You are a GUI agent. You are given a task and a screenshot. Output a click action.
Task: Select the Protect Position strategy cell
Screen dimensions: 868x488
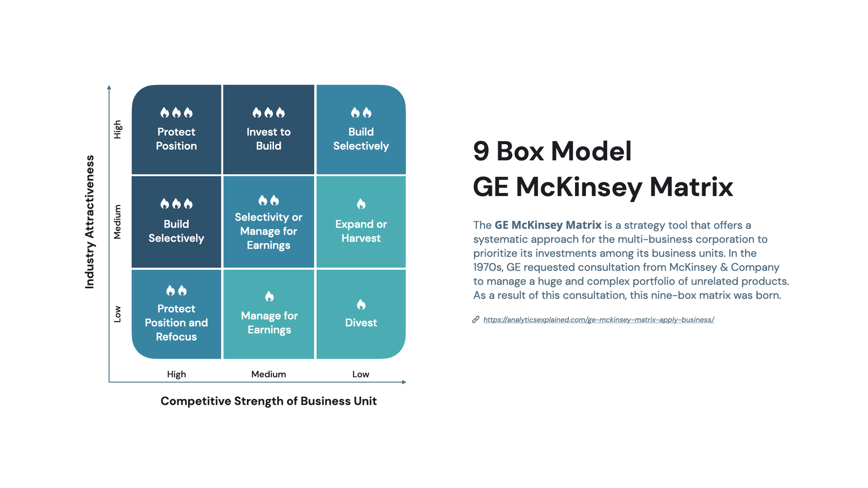[x=176, y=129]
